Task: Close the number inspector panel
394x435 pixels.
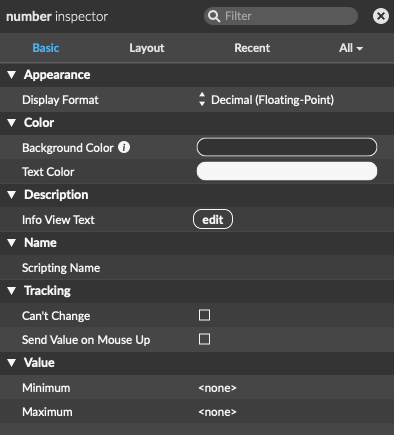Action: [x=381, y=16]
